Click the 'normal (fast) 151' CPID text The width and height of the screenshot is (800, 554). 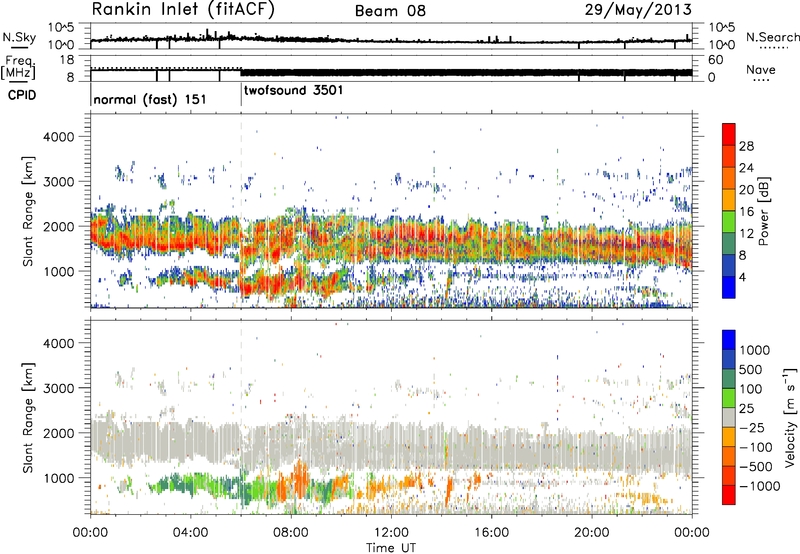tap(150, 99)
